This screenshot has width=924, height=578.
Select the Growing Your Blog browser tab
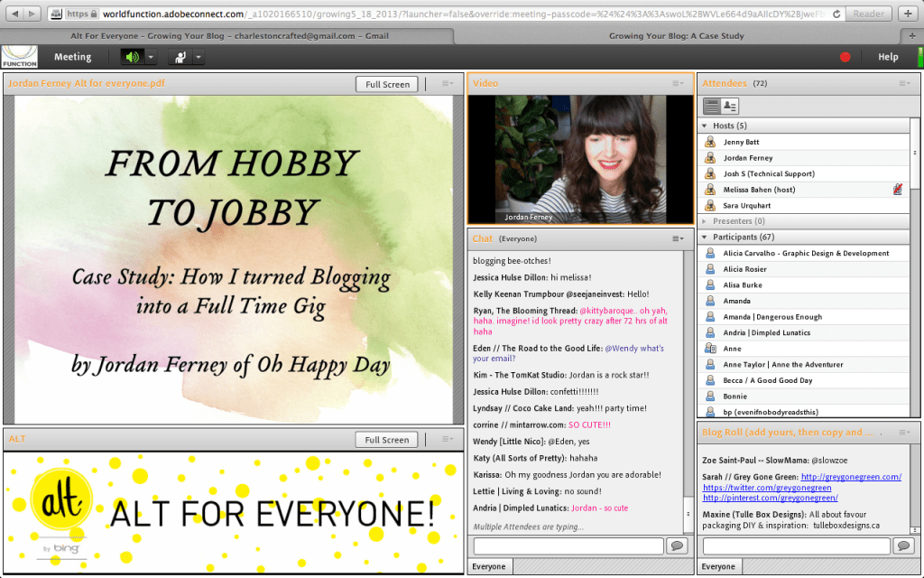tap(676, 36)
